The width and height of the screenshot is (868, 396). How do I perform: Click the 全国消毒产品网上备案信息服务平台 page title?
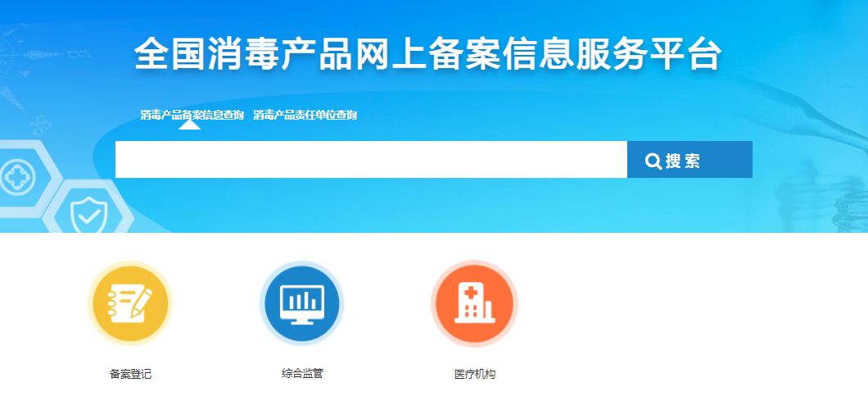point(427,55)
